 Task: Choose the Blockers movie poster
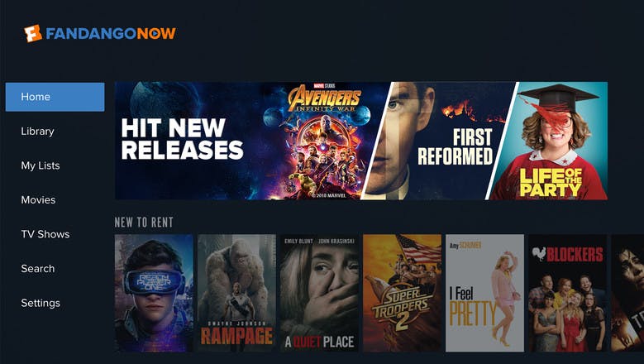tap(568, 293)
